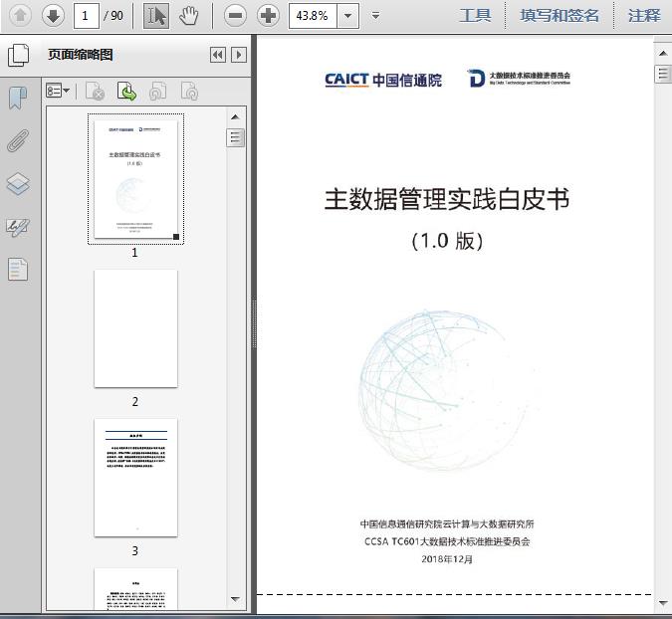Activate the text selection cursor tool
Viewport: 672px width, 619px height.
point(156,15)
